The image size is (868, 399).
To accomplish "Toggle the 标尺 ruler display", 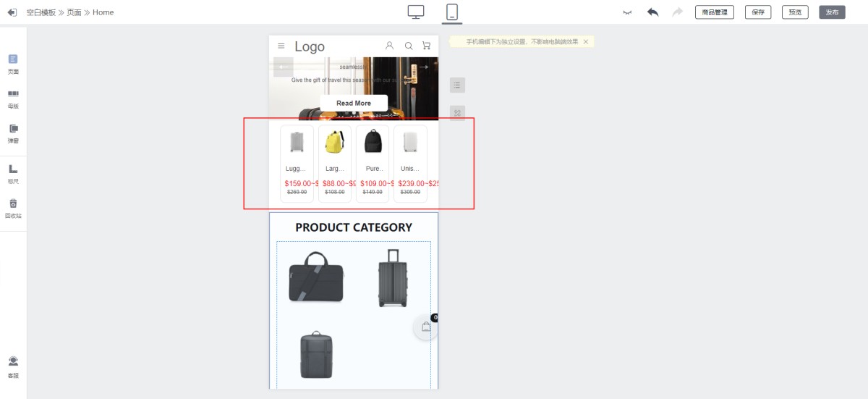I will tap(13, 174).
